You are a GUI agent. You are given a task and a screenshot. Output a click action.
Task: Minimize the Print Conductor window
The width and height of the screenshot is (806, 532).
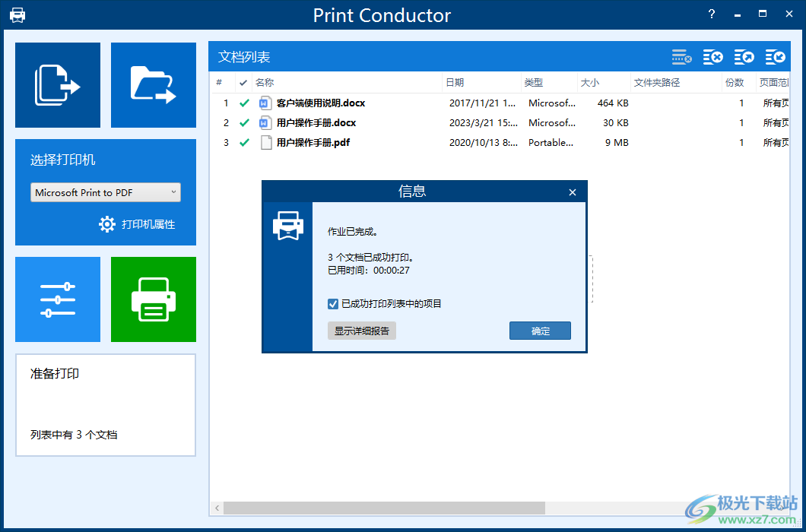(738, 14)
